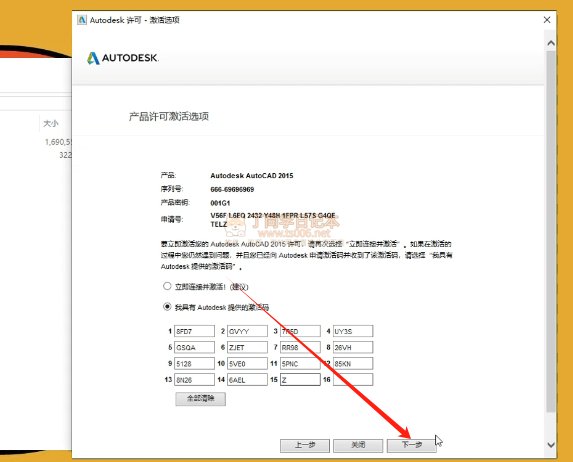This screenshot has width=573, height=462.
Task: Click the product name Autodesk AutoCAD 2015
Action: pos(251,175)
